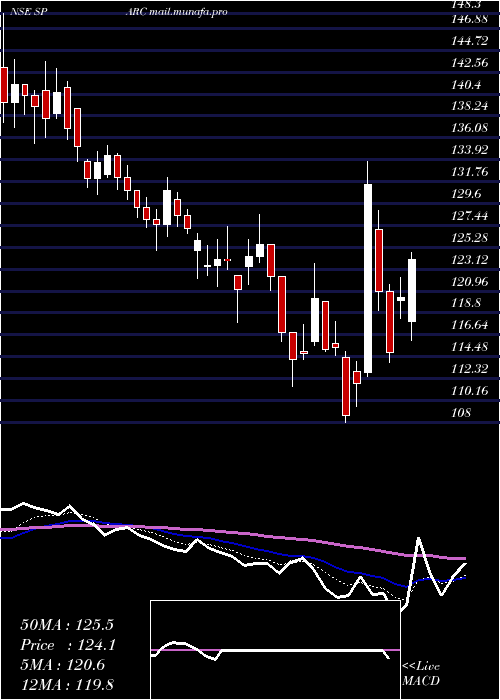Click the 110.16 price axis label

pos(470,391)
